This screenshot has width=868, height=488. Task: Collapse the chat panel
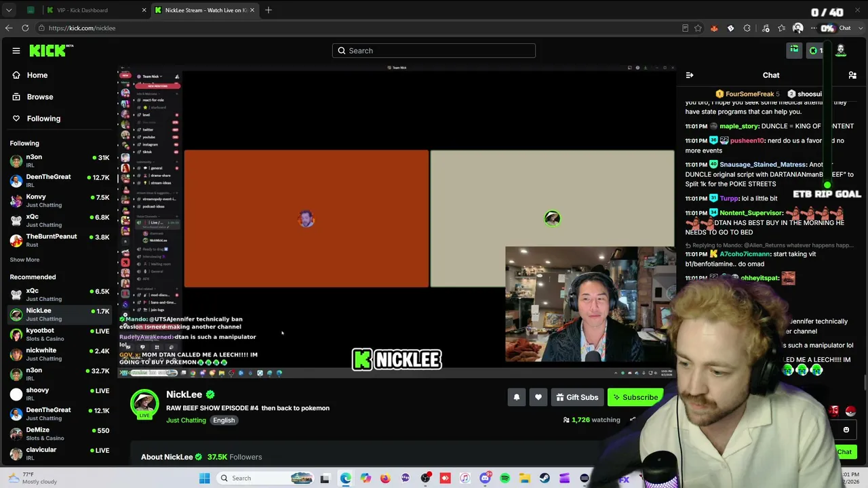(689, 75)
